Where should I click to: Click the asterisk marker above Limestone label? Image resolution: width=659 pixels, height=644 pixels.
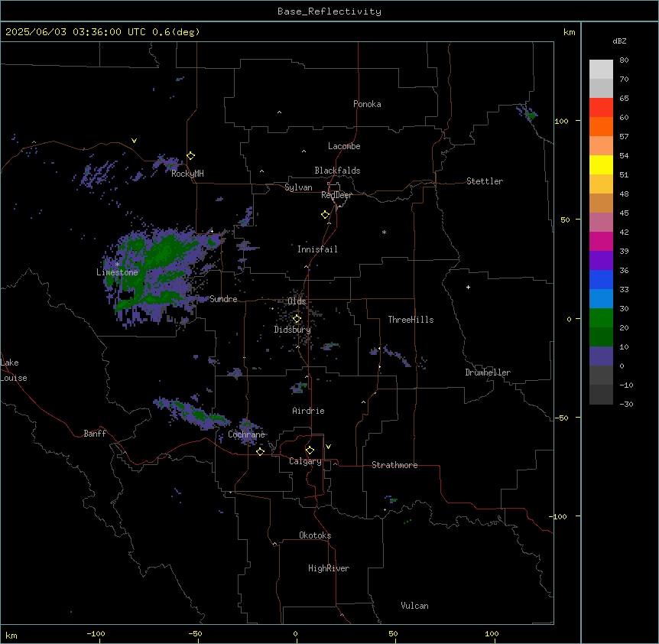(x=117, y=264)
